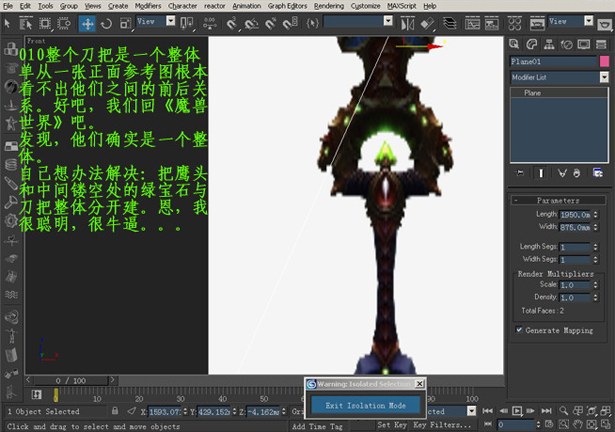The image size is (615, 432).
Task: Open the Modifiers menu
Action: [x=148, y=6]
